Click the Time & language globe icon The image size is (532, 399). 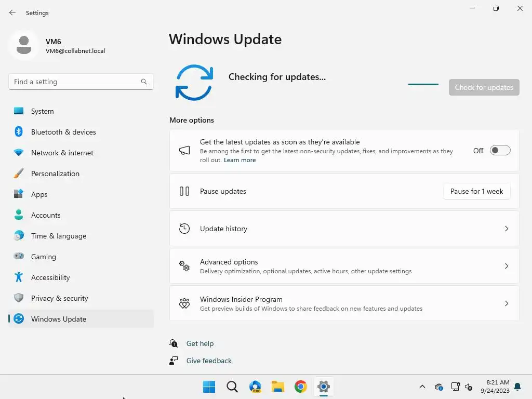19,235
